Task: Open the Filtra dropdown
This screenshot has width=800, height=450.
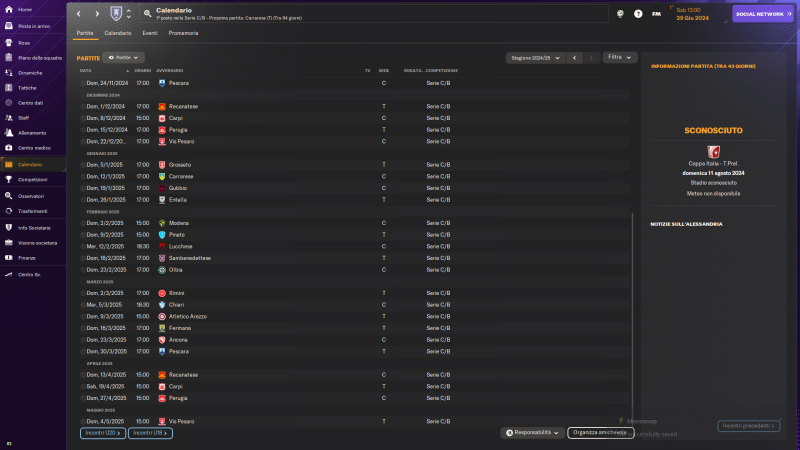Action: point(619,58)
